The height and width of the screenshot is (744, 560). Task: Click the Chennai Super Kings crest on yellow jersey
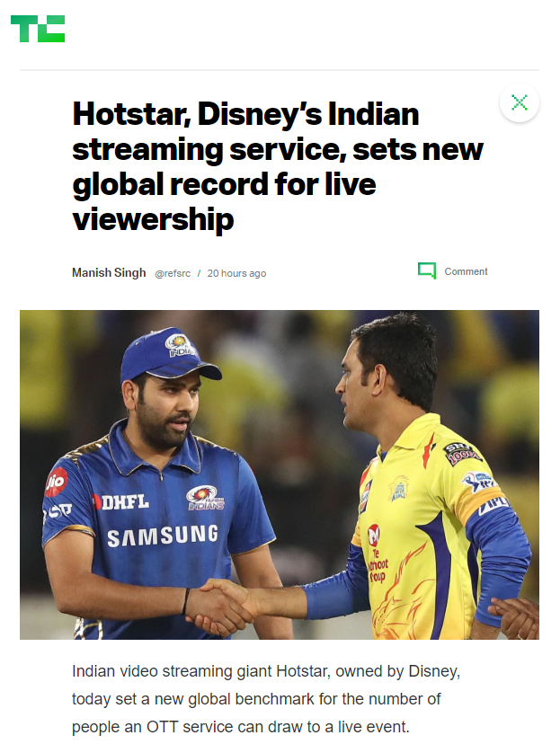point(398,488)
